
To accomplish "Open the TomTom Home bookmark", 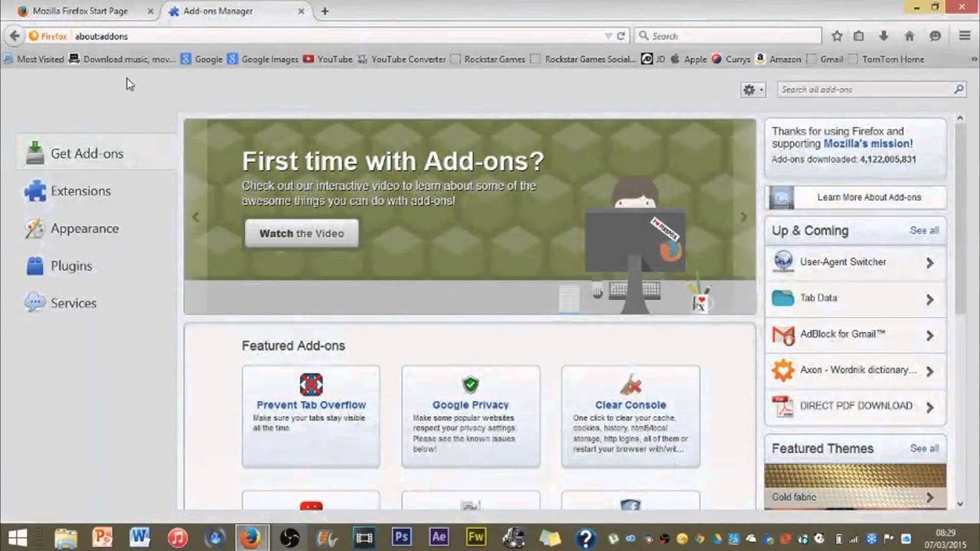I will (886, 59).
